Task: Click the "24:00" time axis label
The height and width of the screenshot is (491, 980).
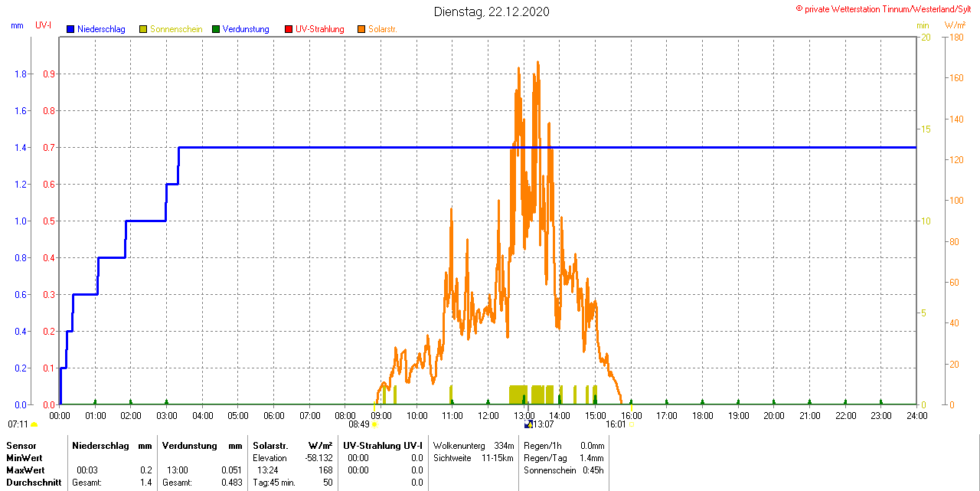Action: click(916, 416)
